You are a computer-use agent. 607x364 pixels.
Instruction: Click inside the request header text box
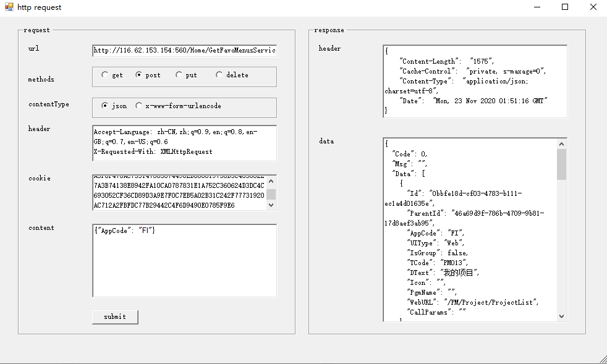tap(184, 142)
